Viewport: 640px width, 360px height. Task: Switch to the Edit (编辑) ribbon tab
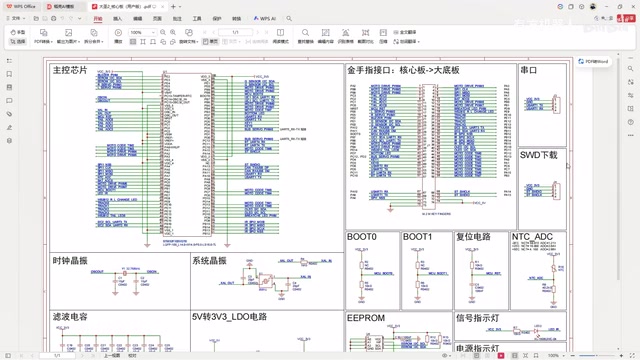pyautogui.click(x=138, y=19)
